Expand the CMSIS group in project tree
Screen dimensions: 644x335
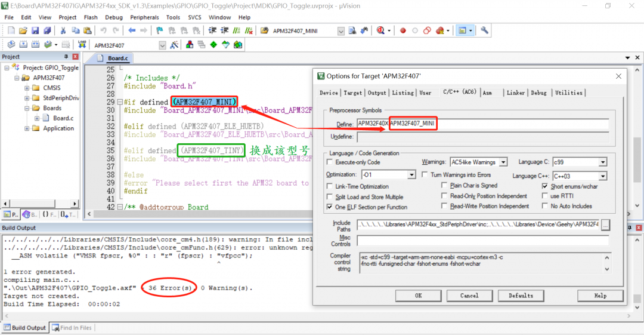click(27, 88)
